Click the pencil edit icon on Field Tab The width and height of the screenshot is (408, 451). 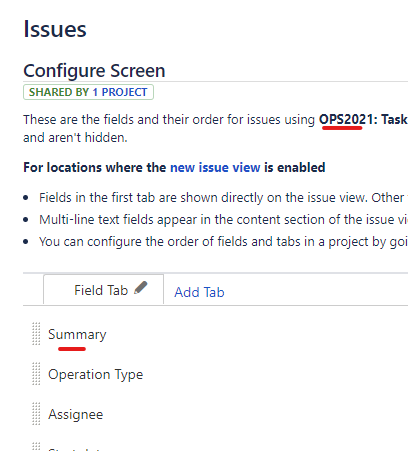141,288
